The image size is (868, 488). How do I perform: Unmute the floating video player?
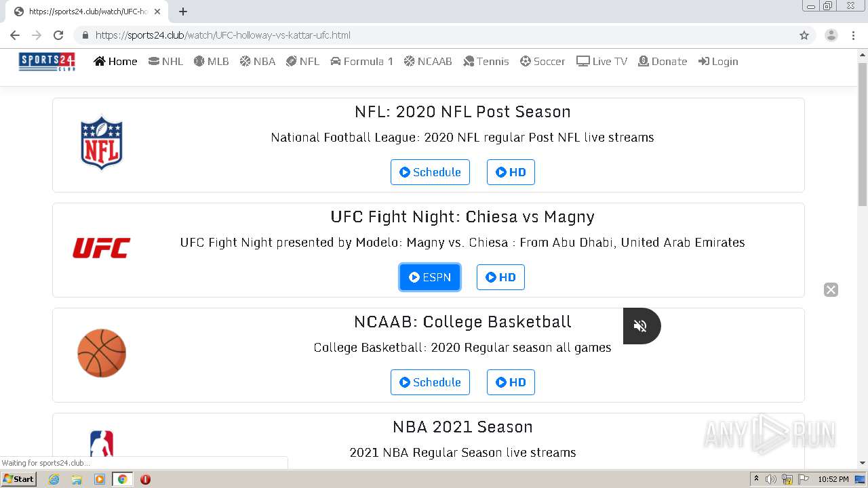click(x=640, y=326)
